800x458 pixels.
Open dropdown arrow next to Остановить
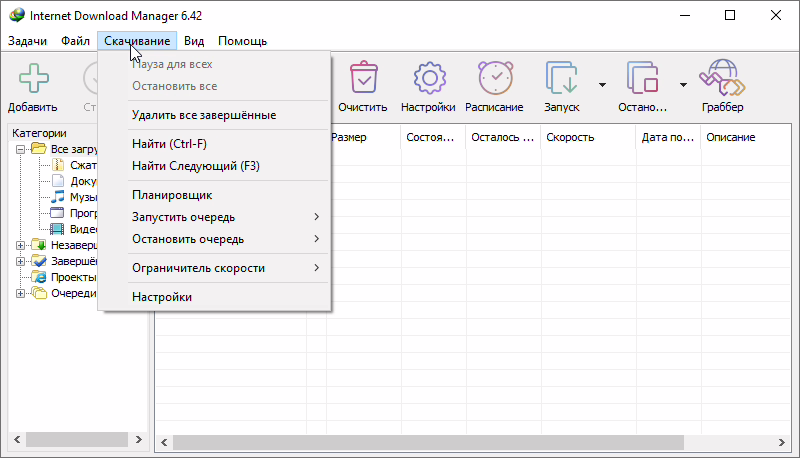[683, 85]
